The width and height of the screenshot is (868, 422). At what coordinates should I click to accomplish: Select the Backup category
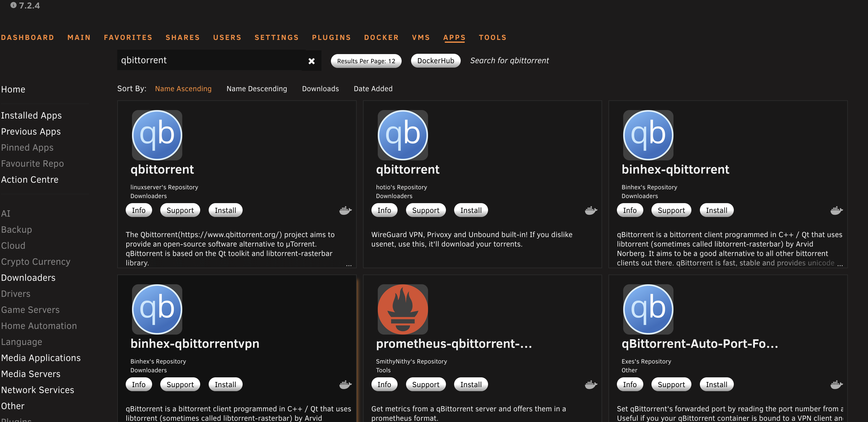point(17,230)
